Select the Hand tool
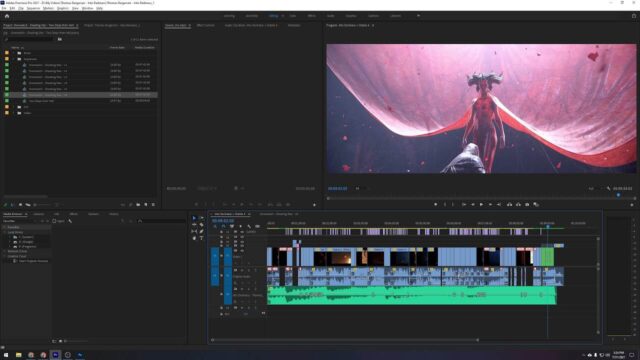 click(x=194, y=238)
